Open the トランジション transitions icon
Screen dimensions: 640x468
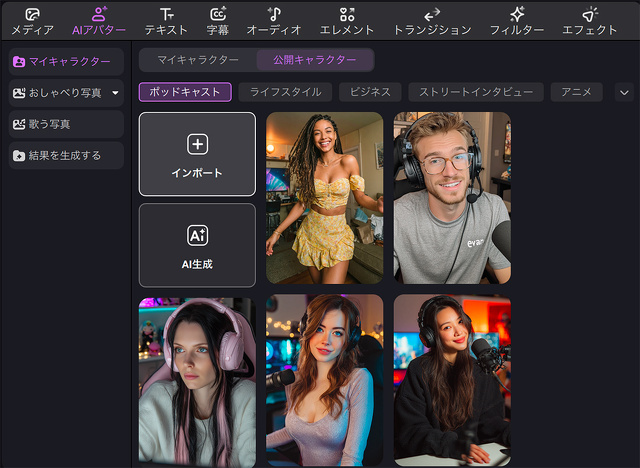click(432, 15)
